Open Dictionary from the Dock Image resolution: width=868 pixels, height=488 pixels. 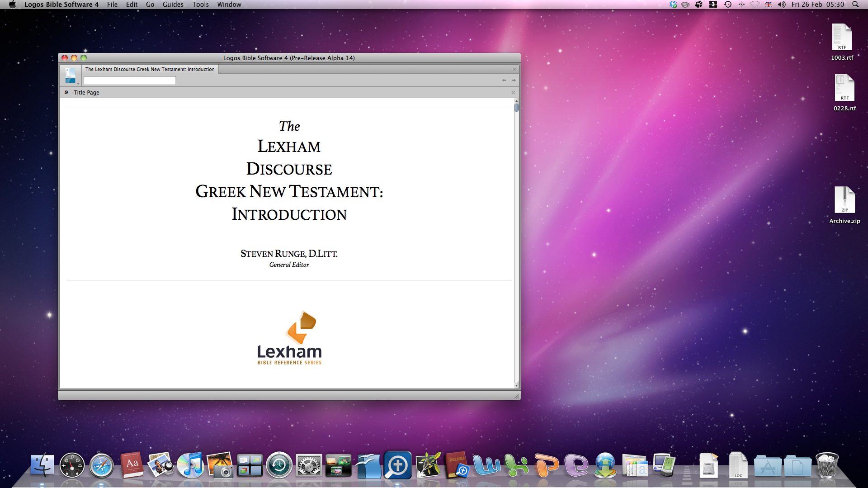coord(132,465)
